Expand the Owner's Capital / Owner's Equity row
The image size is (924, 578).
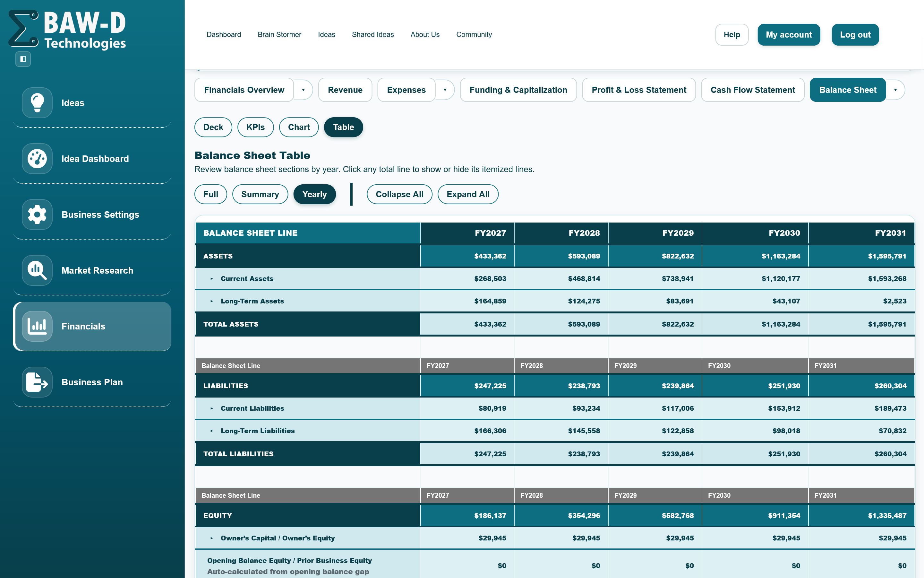pos(211,538)
